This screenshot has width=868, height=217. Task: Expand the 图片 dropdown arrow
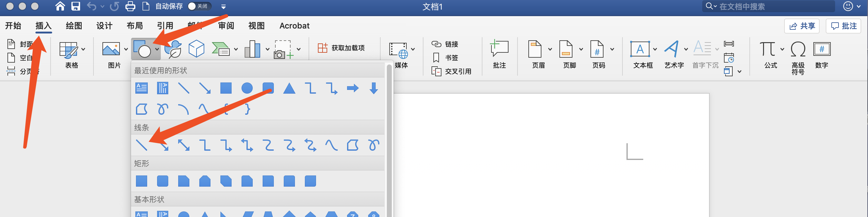pos(126,50)
